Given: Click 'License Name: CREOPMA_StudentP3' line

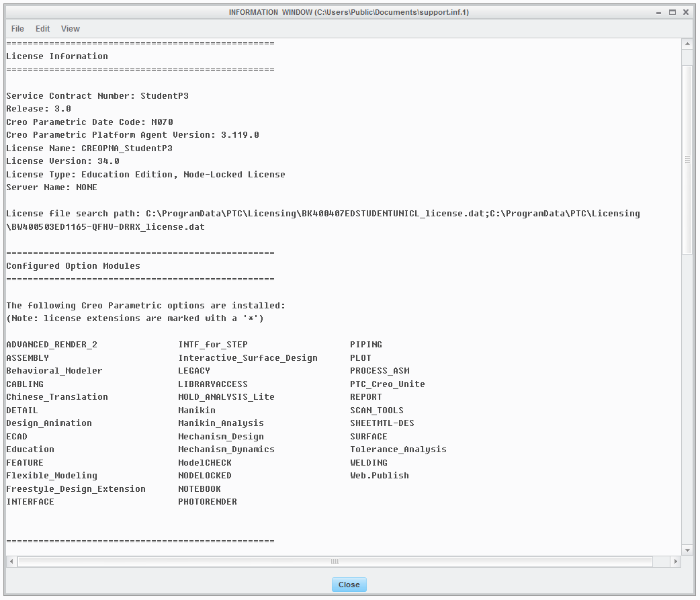Looking at the screenshot, I should tap(89, 148).
